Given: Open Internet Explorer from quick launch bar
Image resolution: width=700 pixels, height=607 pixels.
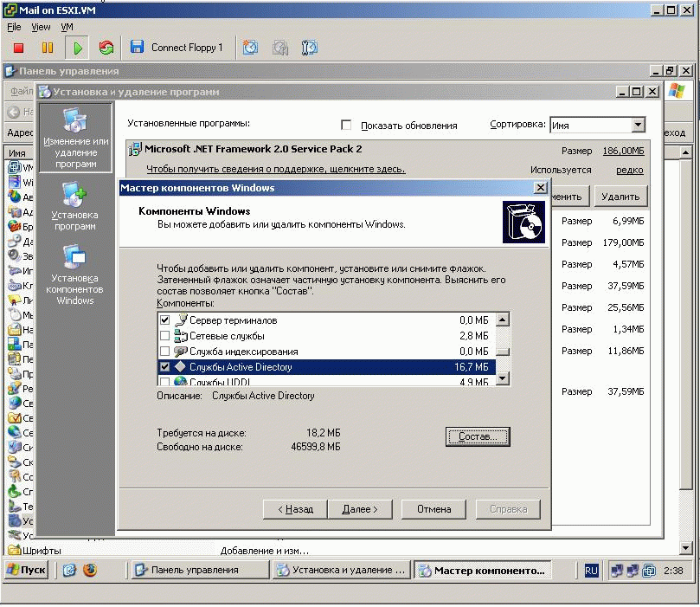Looking at the screenshot, I should tap(69, 570).
